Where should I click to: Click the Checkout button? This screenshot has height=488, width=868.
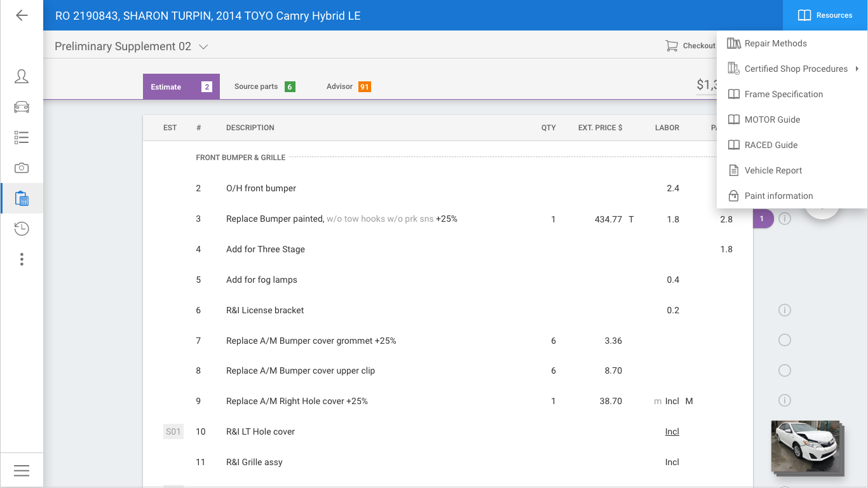pos(690,46)
